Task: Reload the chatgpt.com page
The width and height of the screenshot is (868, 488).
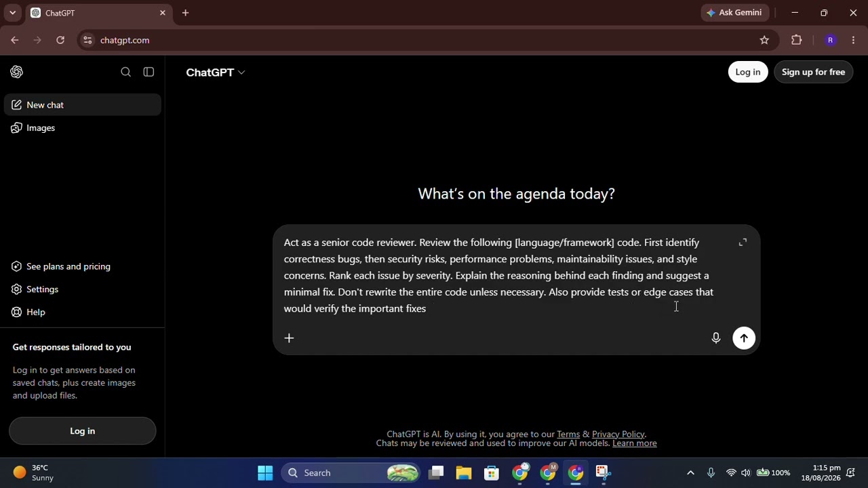Action: click(60, 40)
